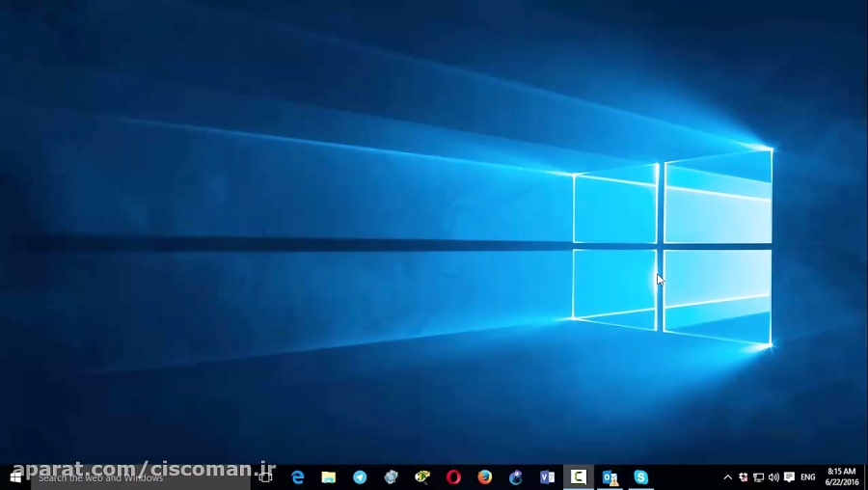The width and height of the screenshot is (868, 490).
Task: Open the network status tray icon
Action: click(x=758, y=477)
